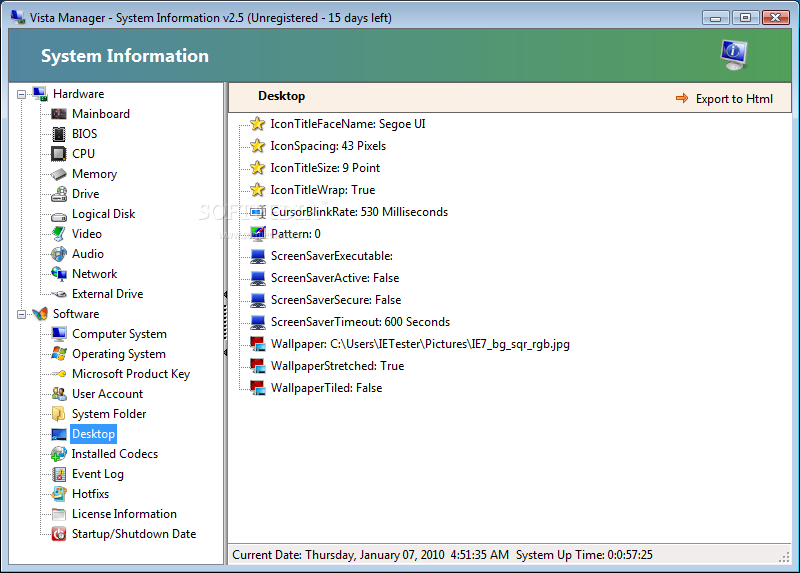Click the info monitor icon in header

[x=734, y=55]
